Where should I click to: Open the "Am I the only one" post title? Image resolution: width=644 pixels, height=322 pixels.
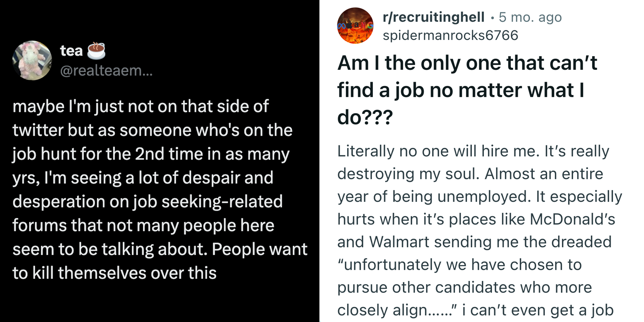tap(467, 63)
